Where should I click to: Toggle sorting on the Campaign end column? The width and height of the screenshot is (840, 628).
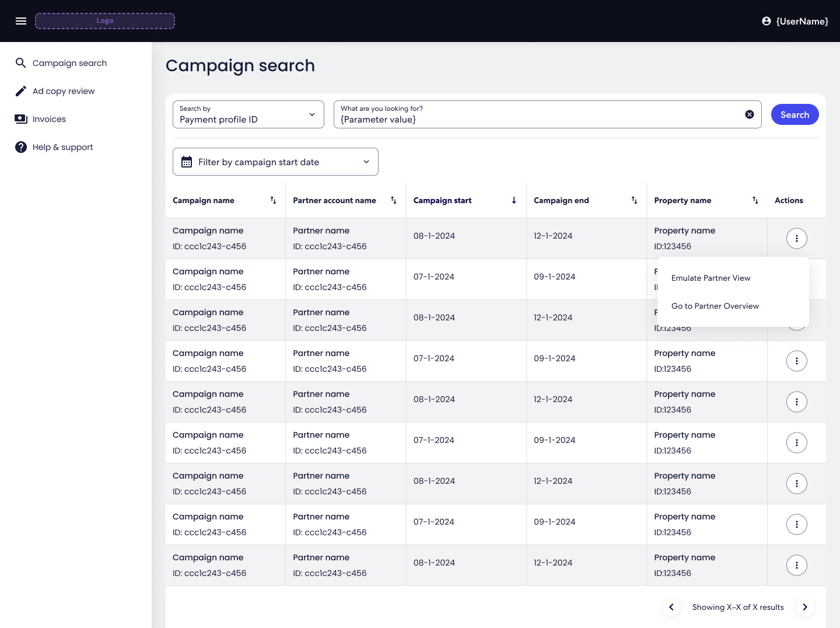pyautogui.click(x=635, y=200)
